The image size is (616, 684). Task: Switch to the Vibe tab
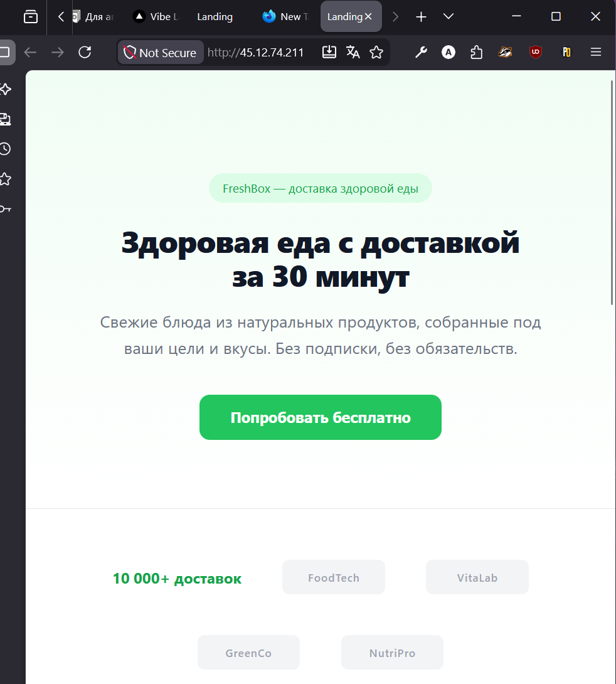[x=155, y=16]
